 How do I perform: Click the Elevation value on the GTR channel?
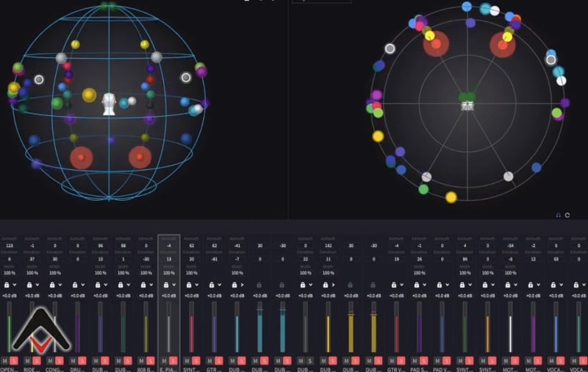(x=214, y=259)
